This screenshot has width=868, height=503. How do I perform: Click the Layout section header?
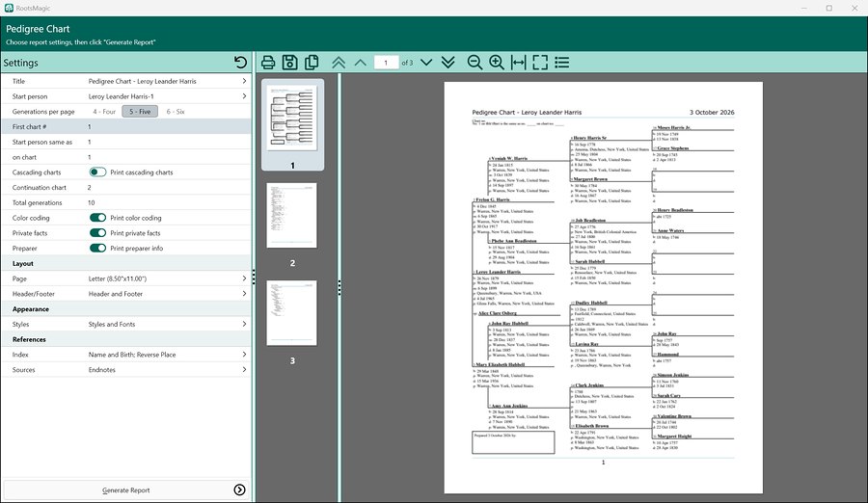tap(126, 263)
